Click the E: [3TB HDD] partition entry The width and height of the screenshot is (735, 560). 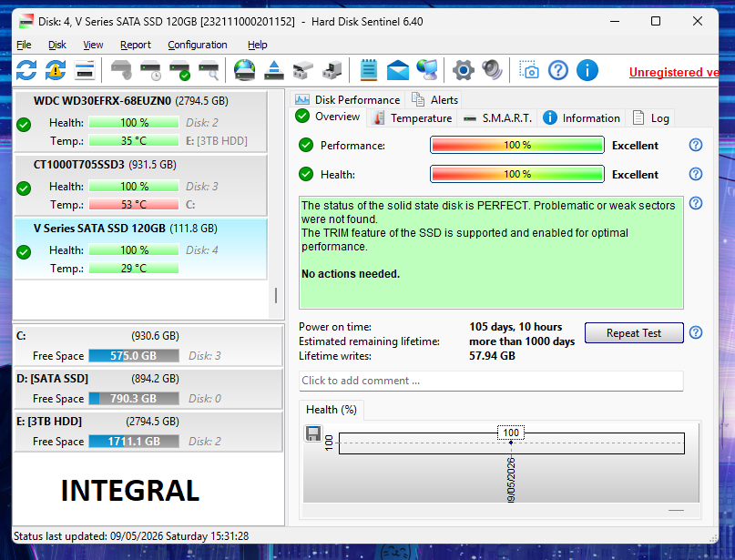(148, 431)
